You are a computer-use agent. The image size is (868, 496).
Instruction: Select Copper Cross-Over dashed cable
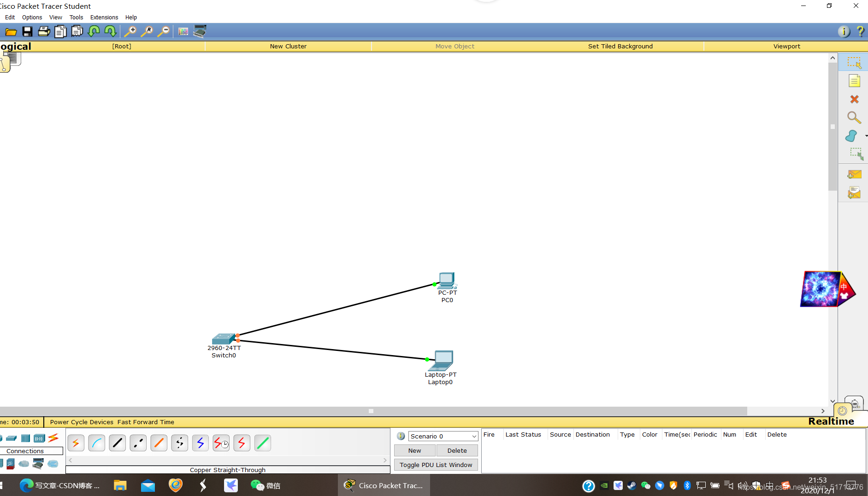point(138,443)
